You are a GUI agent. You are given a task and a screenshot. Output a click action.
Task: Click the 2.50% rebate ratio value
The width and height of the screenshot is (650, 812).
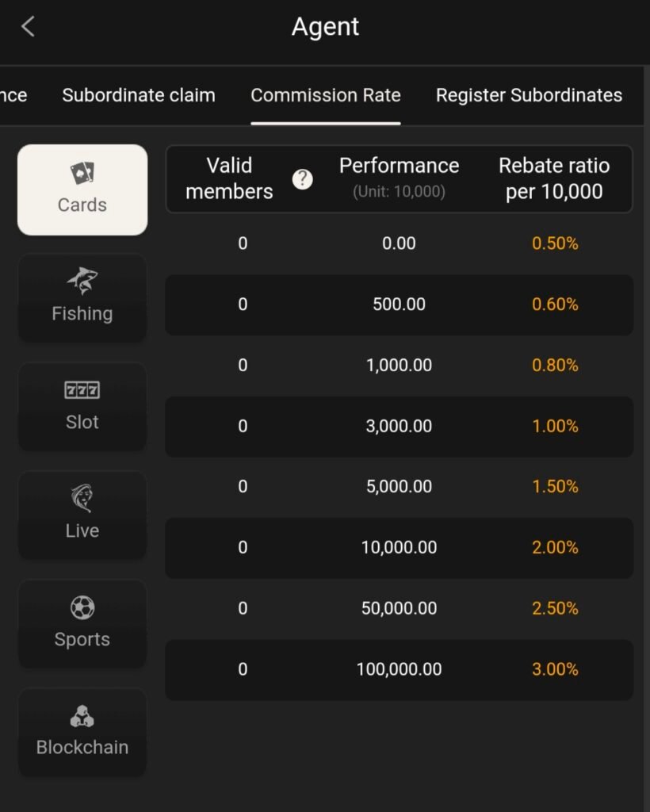[555, 608]
